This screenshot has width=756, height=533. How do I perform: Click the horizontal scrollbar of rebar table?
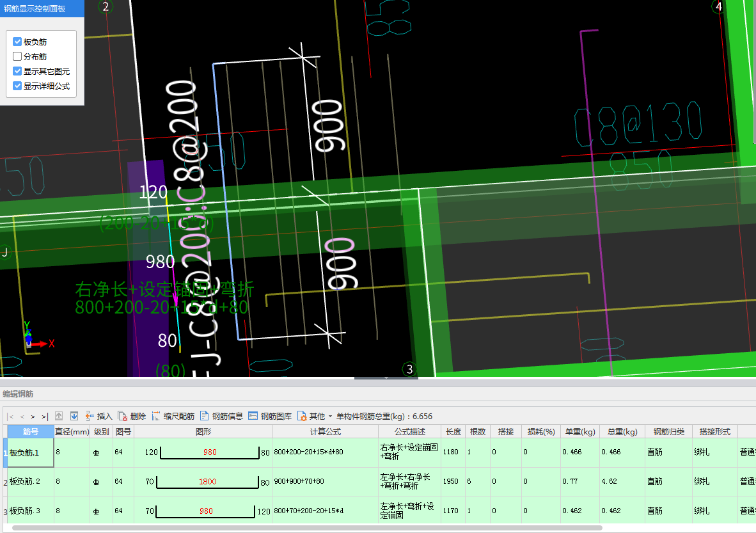(307, 528)
